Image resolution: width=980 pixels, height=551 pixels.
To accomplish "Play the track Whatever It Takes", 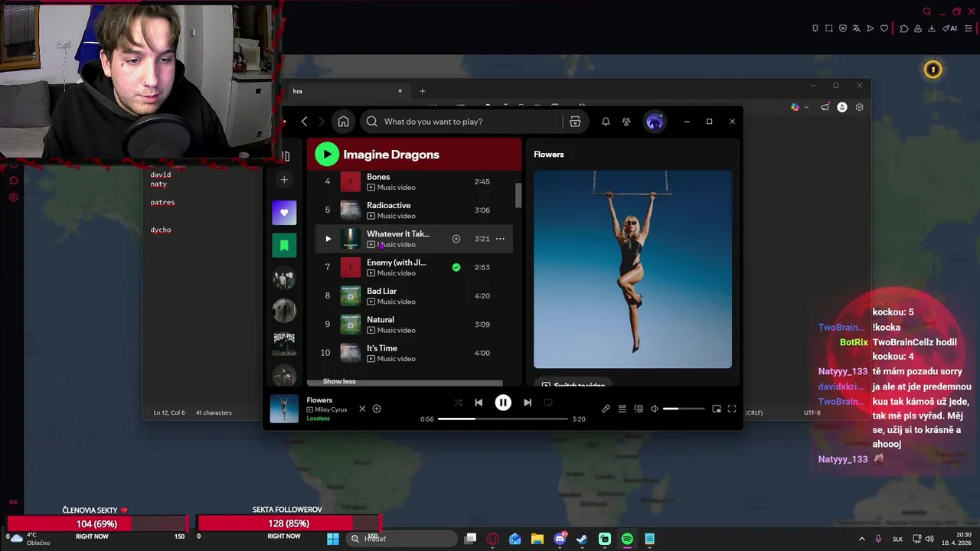I will point(328,239).
